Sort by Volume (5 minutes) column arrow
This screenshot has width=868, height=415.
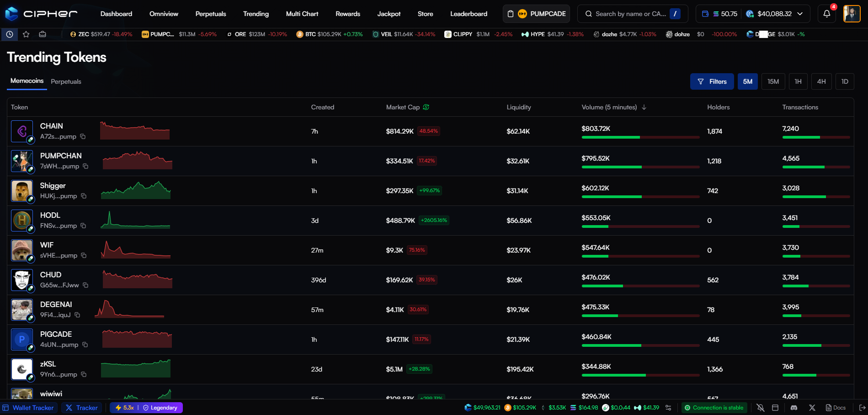point(644,107)
